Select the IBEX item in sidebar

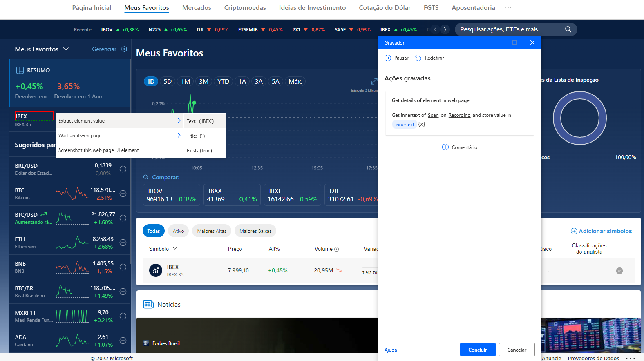click(x=34, y=116)
